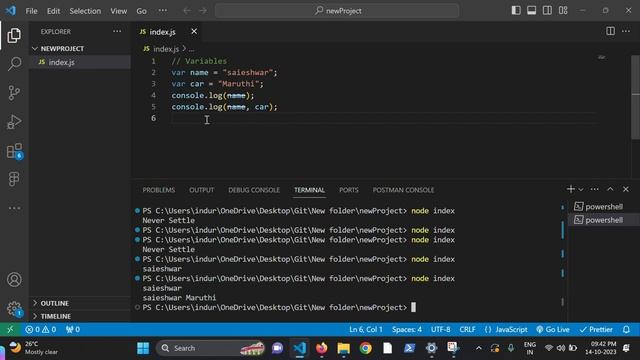
Task: Maximize the panel size with chevron
Action: pos(610,189)
